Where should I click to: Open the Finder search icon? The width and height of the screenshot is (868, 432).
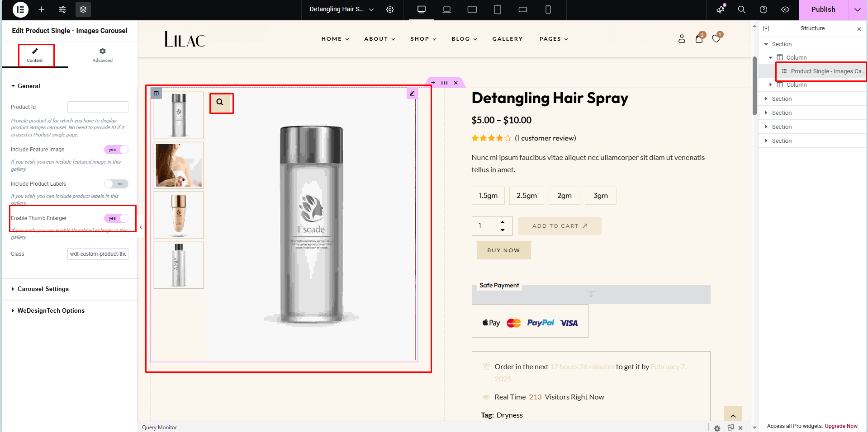click(x=742, y=9)
